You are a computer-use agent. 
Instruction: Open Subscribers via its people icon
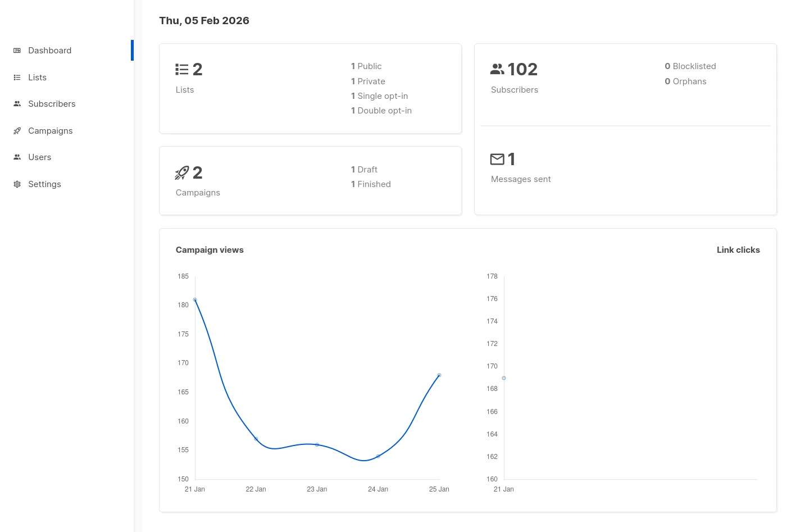[17, 104]
